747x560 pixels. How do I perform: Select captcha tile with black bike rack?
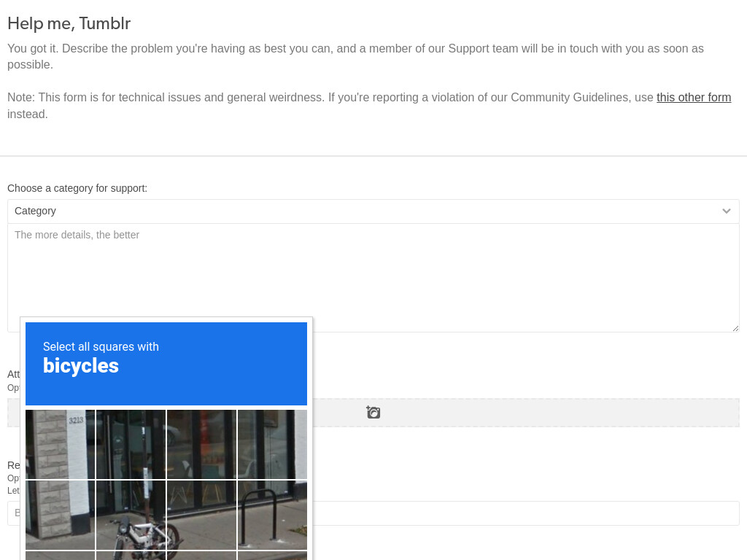[273, 515]
